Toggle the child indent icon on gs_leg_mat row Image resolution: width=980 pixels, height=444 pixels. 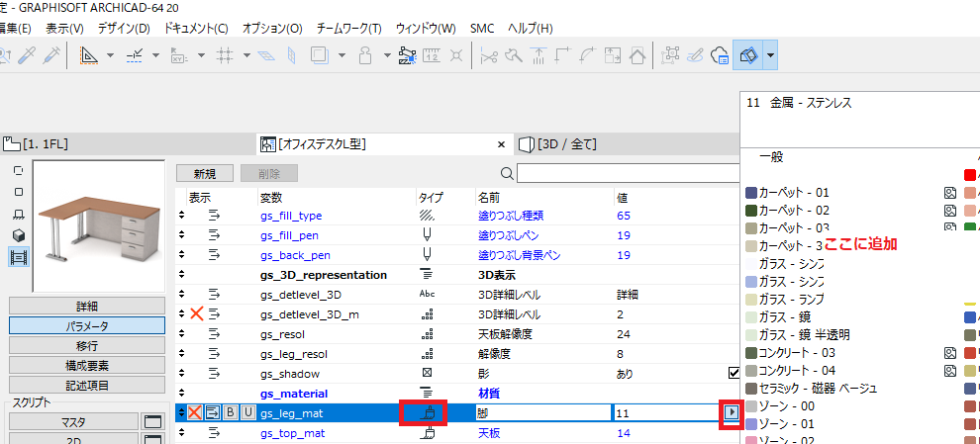213,413
